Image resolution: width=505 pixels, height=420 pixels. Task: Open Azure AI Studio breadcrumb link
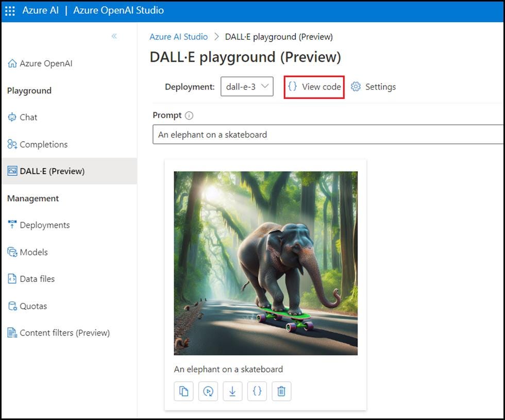(x=178, y=37)
